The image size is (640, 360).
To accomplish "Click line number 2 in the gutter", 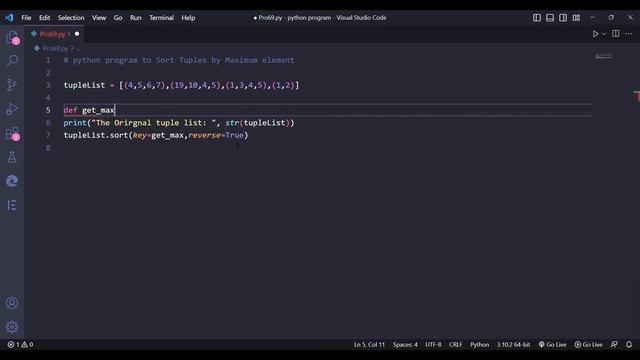I will pos(48,73).
